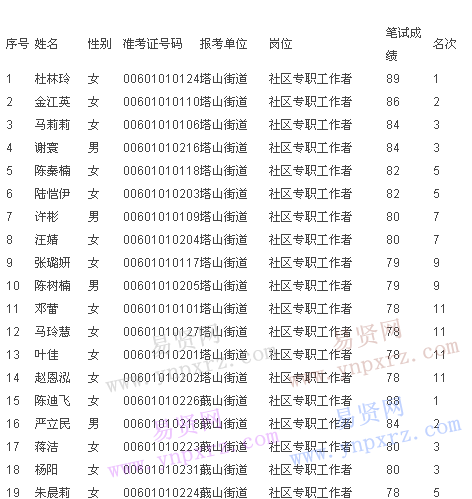Click the name 陈迪飞 in row 15
472x499 pixels.
coord(52,401)
